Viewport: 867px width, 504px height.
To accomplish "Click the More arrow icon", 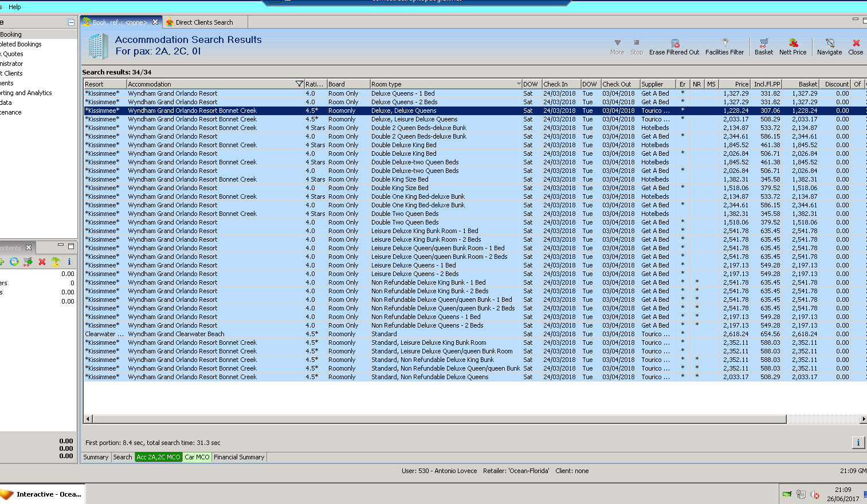I will tap(617, 43).
